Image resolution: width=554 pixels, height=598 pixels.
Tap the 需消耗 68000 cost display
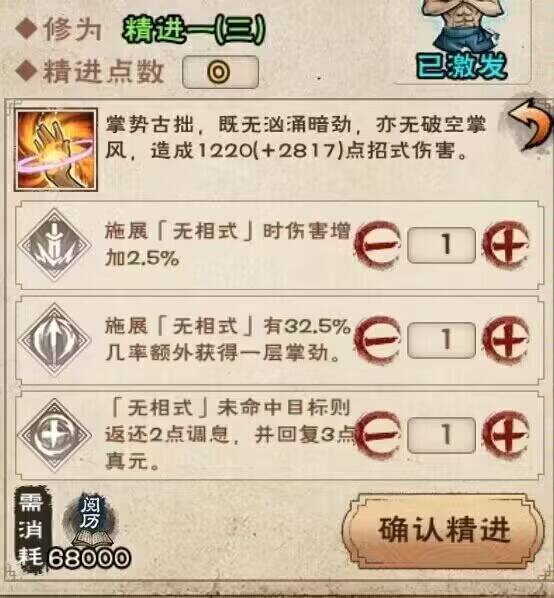point(72,530)
